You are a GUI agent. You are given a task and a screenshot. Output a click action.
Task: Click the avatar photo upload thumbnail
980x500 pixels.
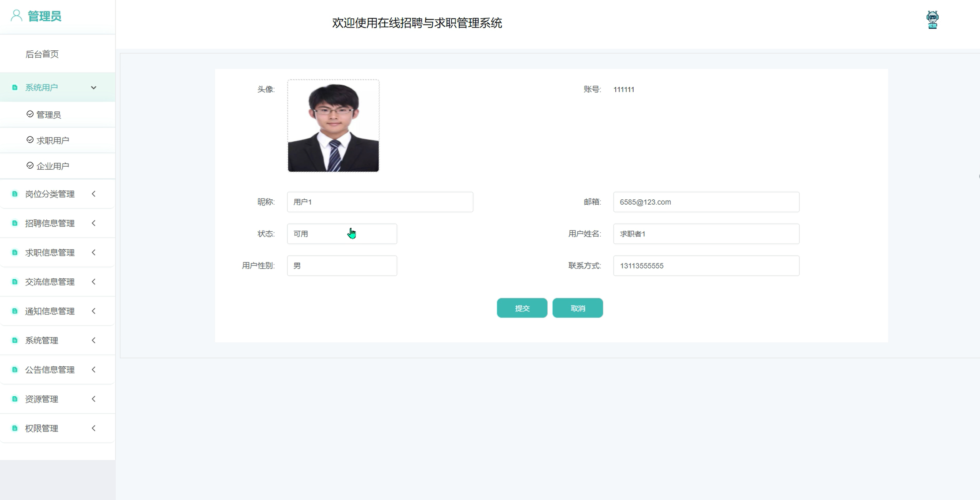333,126
